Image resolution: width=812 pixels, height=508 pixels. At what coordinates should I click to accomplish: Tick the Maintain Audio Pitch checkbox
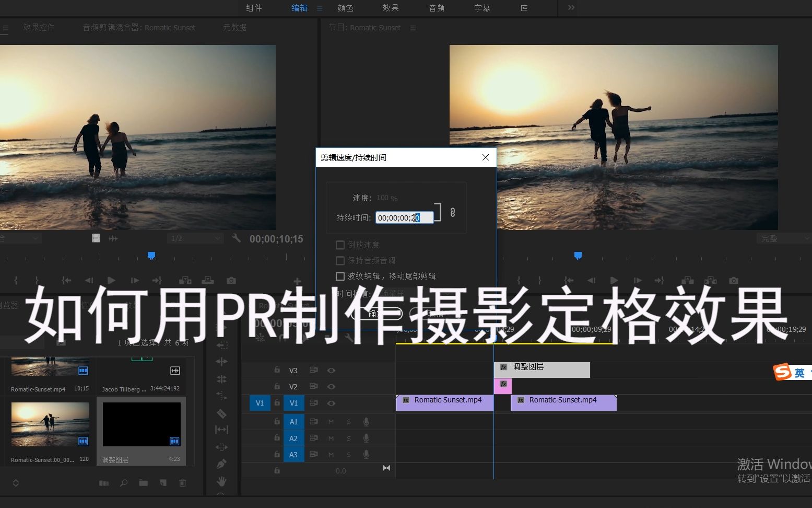340,260
